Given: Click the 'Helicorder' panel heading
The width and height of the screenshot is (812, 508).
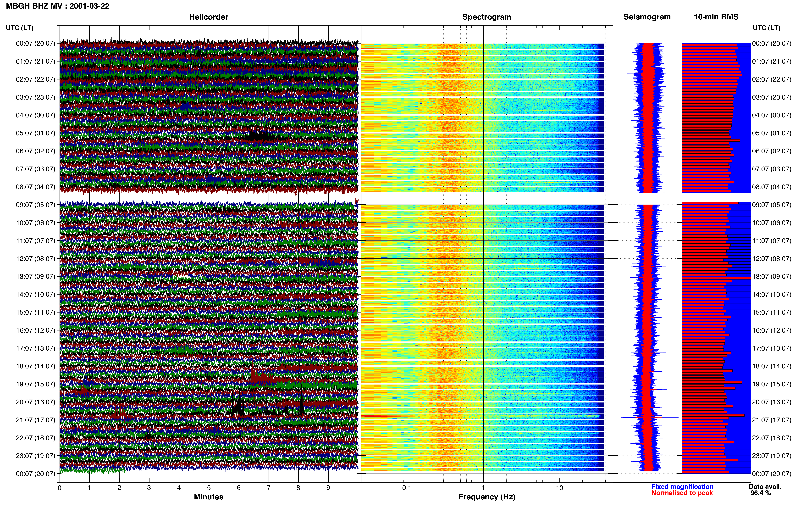Looking at the screenshot, I should click(x=209, y=17).
